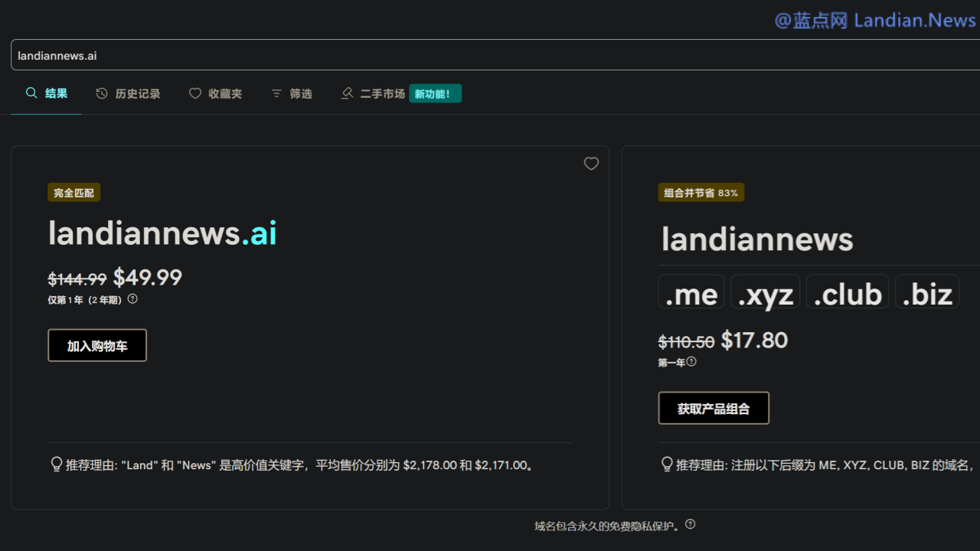The image size is (980, 551).
Task: Click lightbulb icon in bundle recommendation
Action: 666,465
